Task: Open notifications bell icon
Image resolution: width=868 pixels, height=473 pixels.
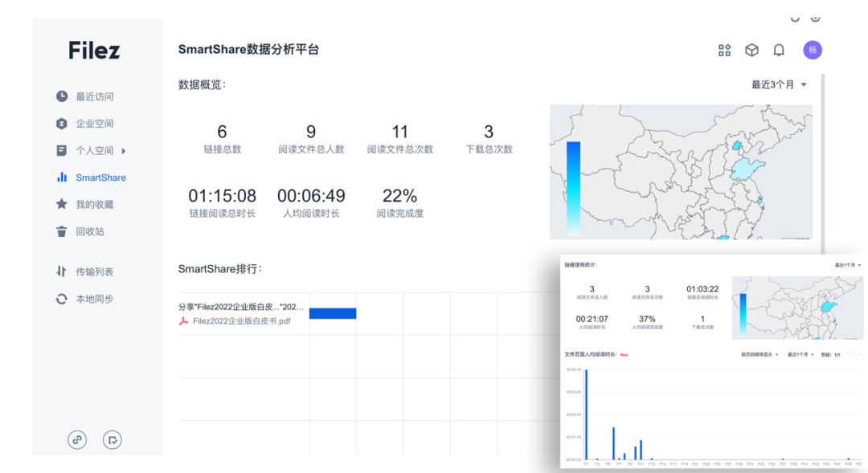Action: [779, 51]
